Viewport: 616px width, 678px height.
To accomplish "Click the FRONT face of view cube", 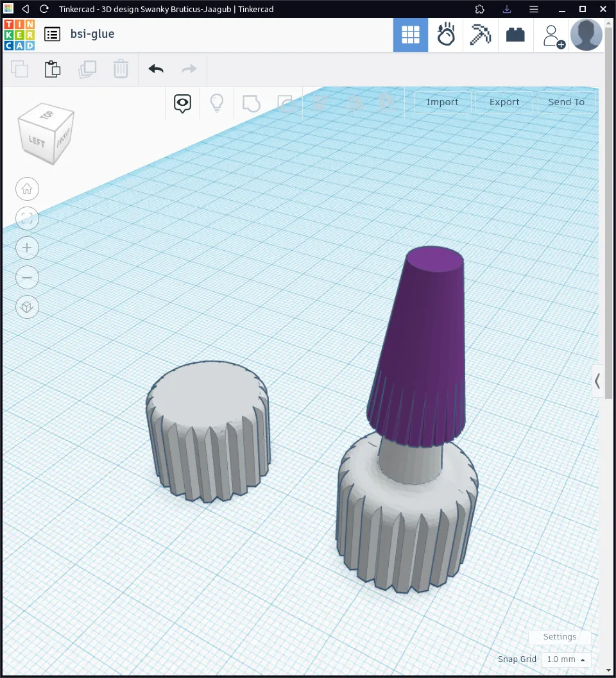I will click(x=63, y=137).
